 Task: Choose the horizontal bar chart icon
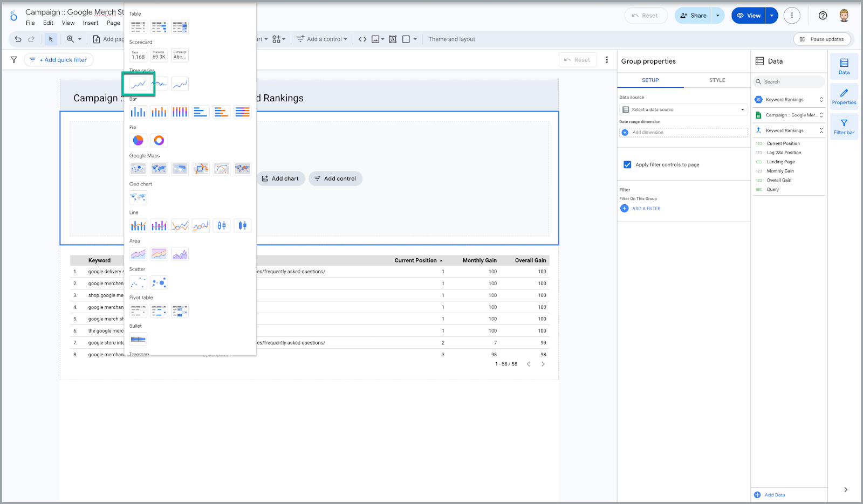[x=201, y=112]
